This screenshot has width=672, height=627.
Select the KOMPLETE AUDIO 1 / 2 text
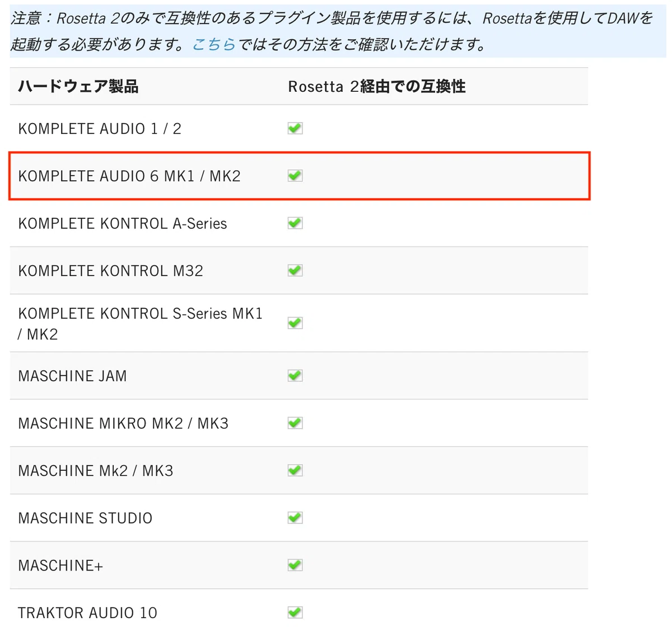click(100, 129)
